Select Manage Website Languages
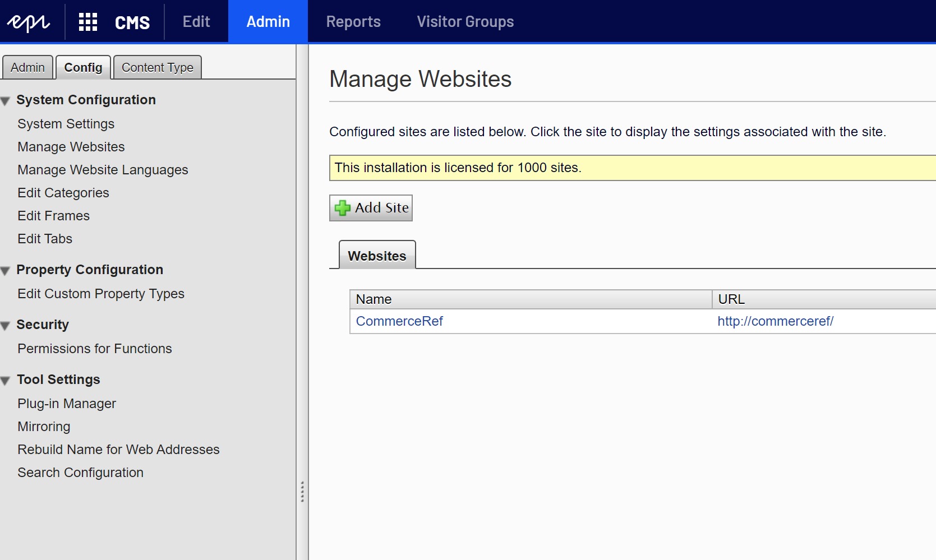The width and height of the screenshot is (936, 560). [103, 170]
